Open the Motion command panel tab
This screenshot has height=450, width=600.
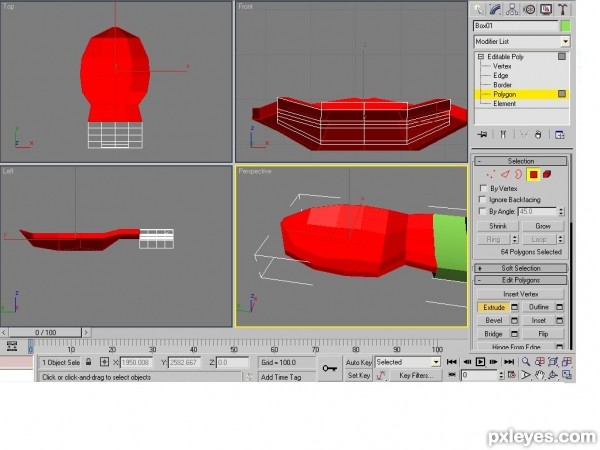tap(529, 9)
